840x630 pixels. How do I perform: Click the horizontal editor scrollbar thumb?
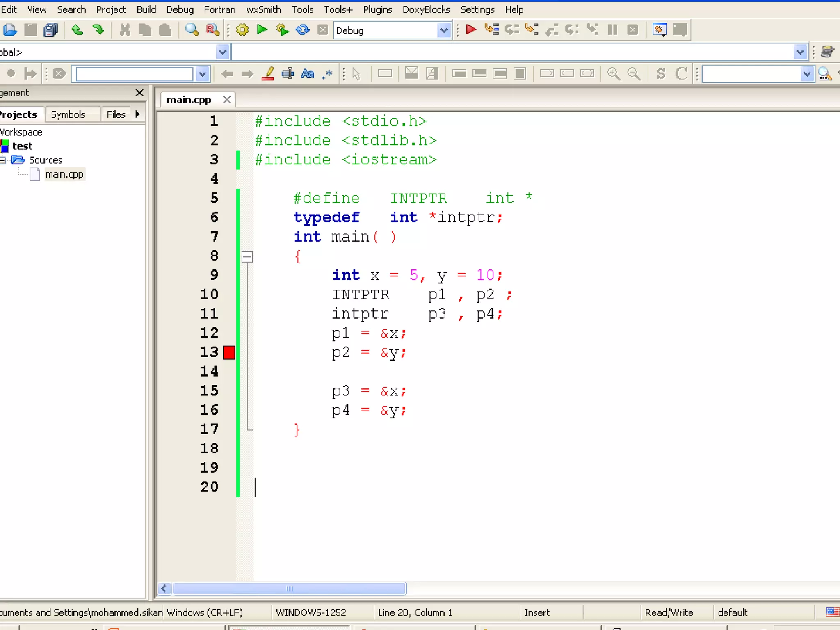[x=289, y=589]
